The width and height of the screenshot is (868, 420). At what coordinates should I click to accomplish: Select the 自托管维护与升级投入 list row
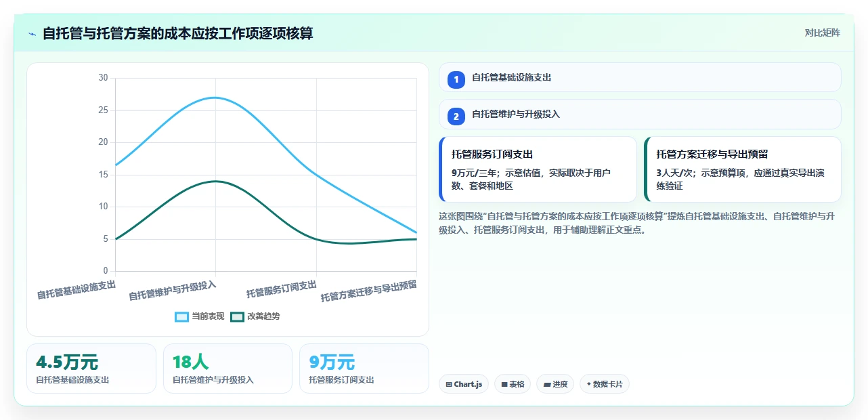pos(640,114)
